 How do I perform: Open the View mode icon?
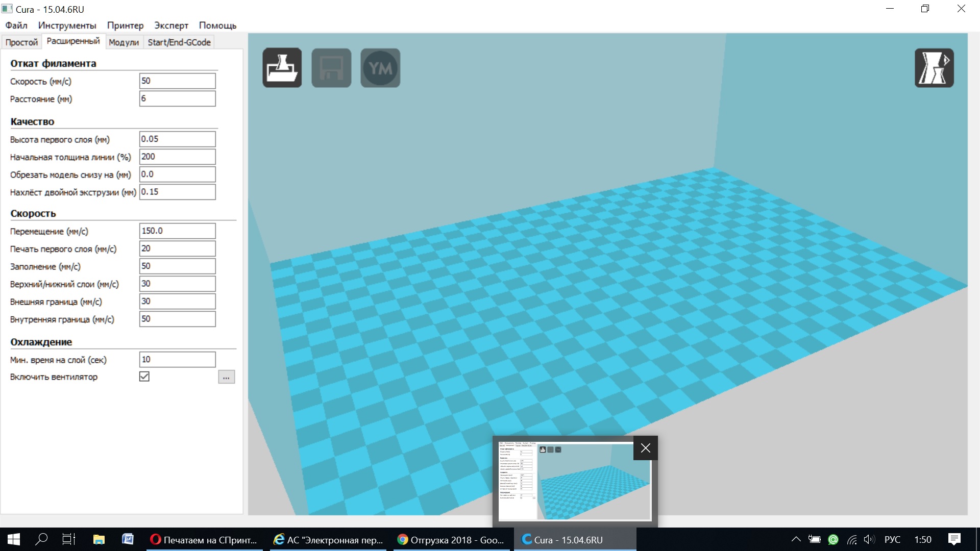[934, 68]
